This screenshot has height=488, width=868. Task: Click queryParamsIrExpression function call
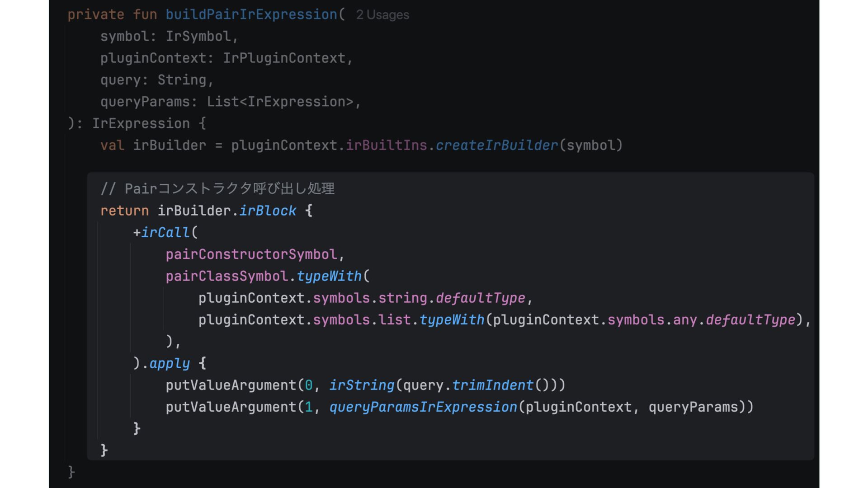(423, 407)
